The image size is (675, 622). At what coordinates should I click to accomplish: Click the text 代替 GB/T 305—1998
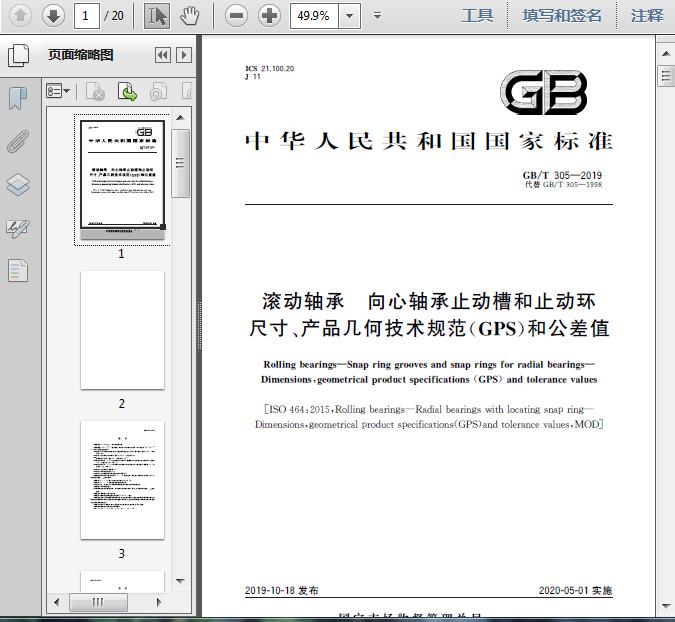point(564,185)
